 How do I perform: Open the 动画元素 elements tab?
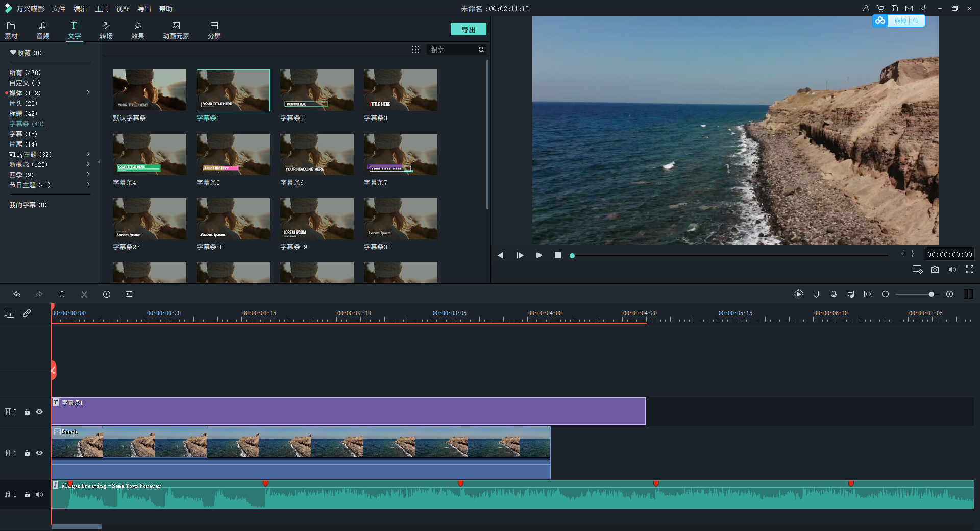[x=176, y=31]
